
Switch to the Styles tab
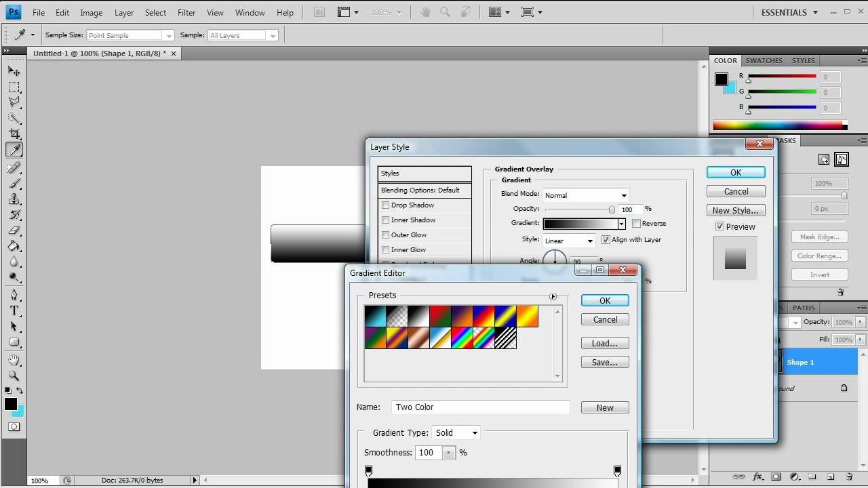[x=804, y=60]
